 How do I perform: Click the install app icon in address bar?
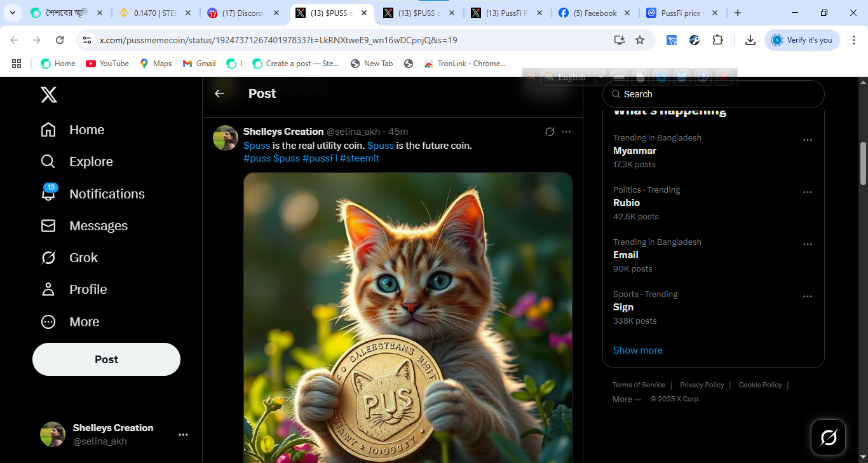point(620,40)
